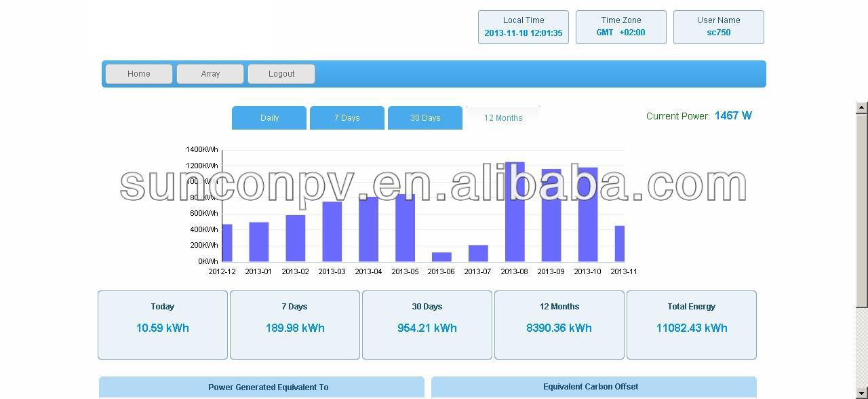Screen dimensions: 868x399
Task: Open the Array page button
Action: point(210,74)
